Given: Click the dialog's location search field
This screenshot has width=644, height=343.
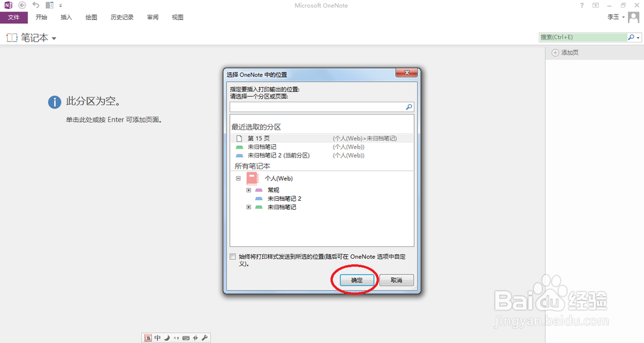Looking at the screenshot, I should pos(321,107).
